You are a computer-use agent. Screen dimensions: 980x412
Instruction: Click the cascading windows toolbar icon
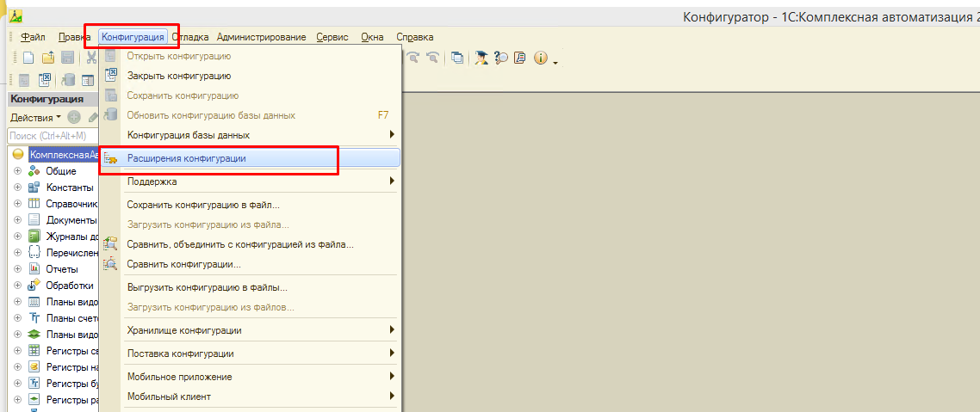[457, 58]
